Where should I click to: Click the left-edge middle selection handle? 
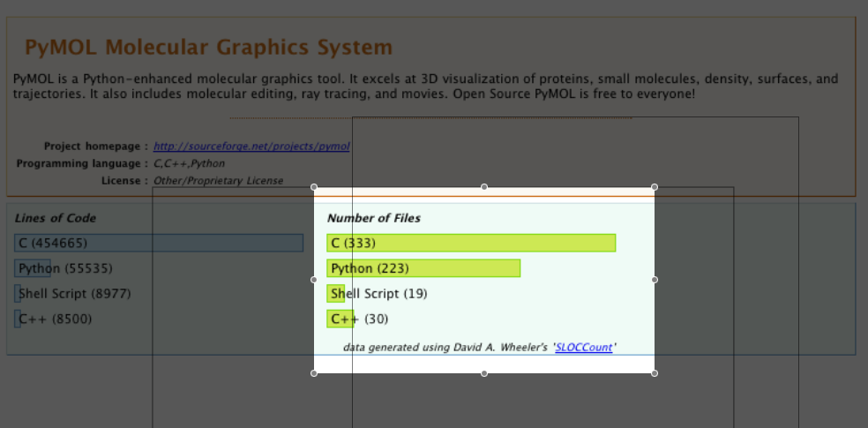(314, 280)
